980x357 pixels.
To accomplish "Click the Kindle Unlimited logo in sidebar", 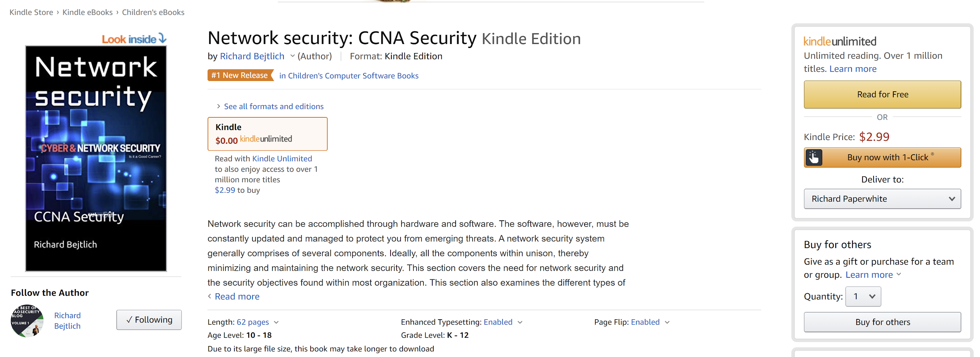I will 840,41.
